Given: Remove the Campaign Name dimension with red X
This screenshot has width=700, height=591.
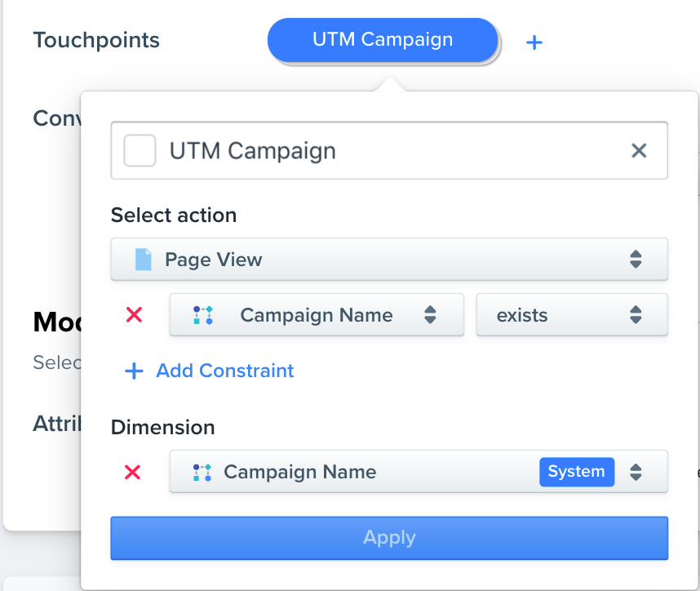Looking at the screenshot, I should (133, 472).
